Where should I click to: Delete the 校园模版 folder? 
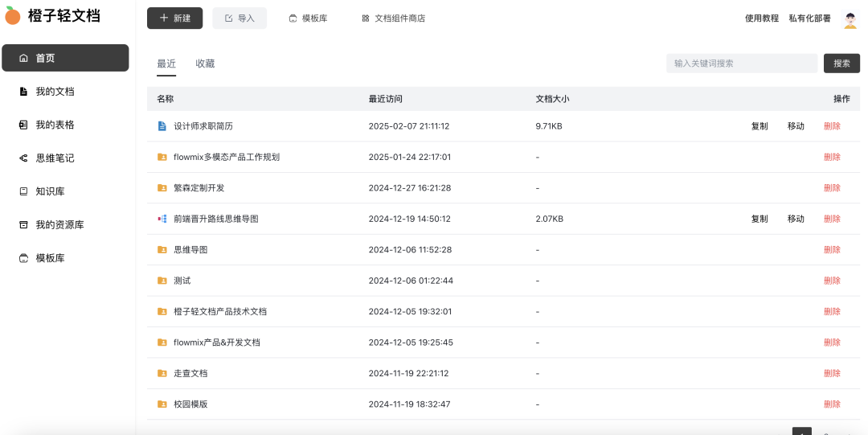coord(832,404)
